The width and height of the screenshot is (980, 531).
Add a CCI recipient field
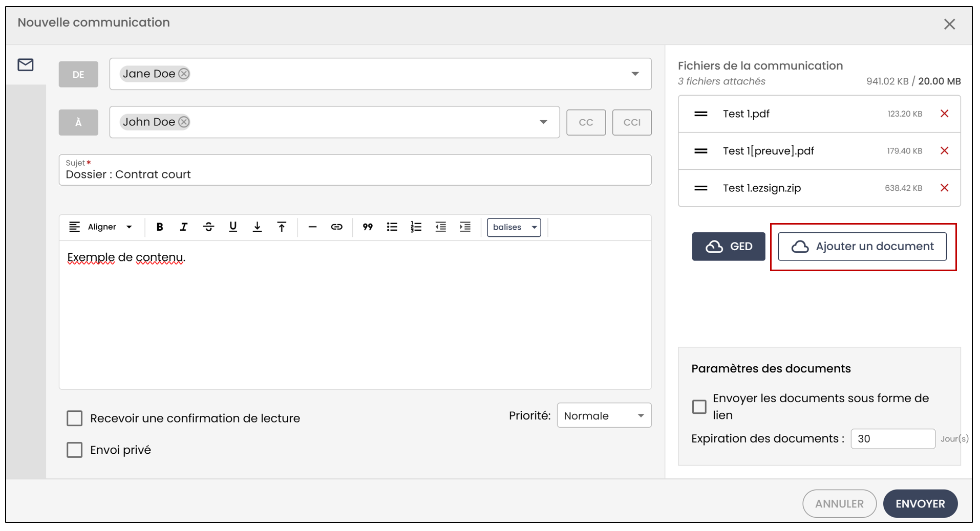[x=632, y=122]
